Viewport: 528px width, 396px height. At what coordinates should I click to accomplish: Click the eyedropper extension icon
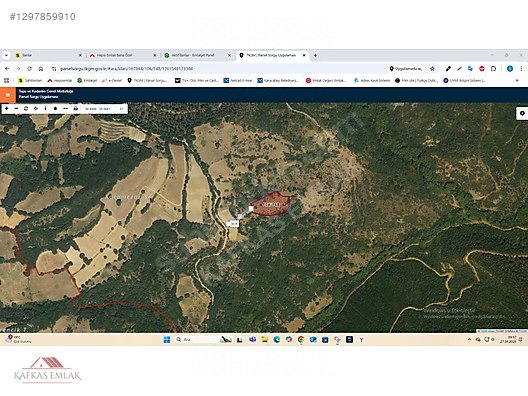pos(448,69)
